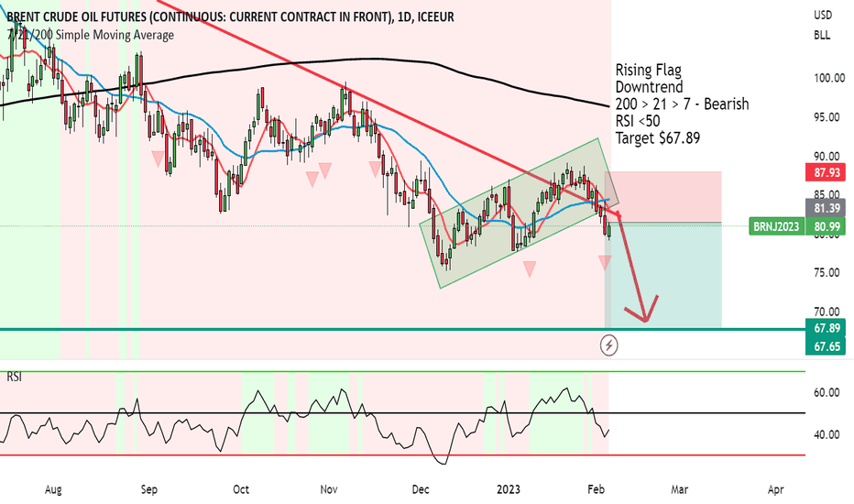The image size is (854, 504).
Task: Click the 40.00 RSI axis label
Action: point(827,434)
